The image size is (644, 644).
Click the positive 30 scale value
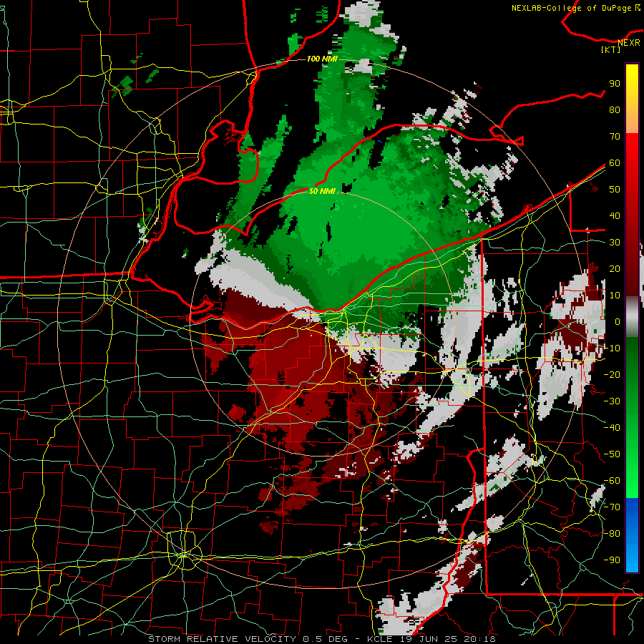(x=615, y=243)
